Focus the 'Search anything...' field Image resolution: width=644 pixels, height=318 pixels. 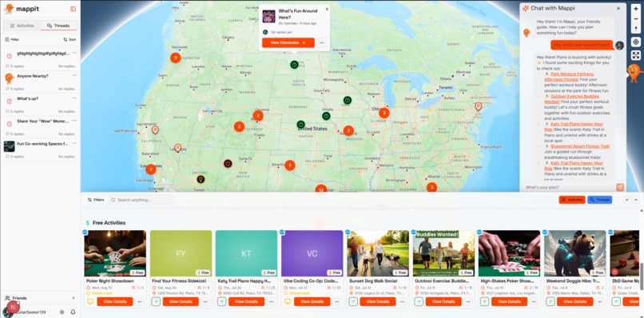(141, 200)
